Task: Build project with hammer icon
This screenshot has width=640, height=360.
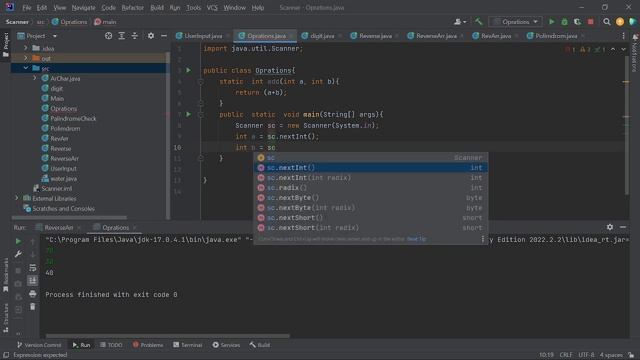Action: pyautogui.click(x=478, y=22)
